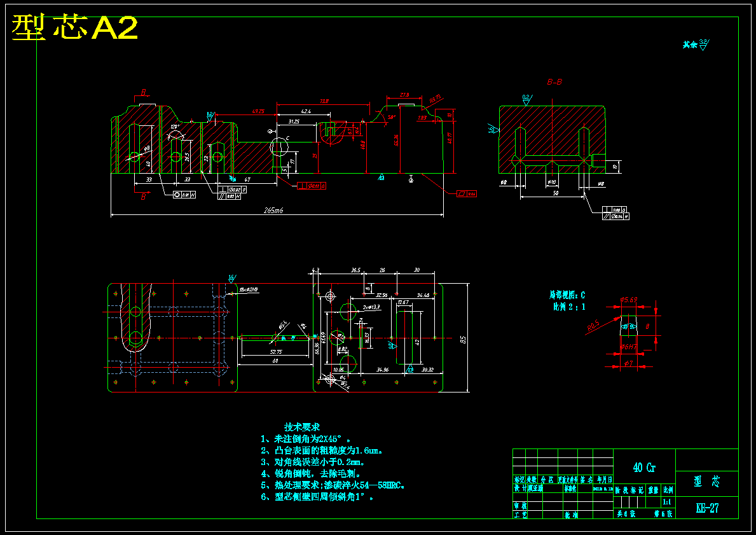
Task: Click the "49.25" red dimension value
Action: coord(258,111)
